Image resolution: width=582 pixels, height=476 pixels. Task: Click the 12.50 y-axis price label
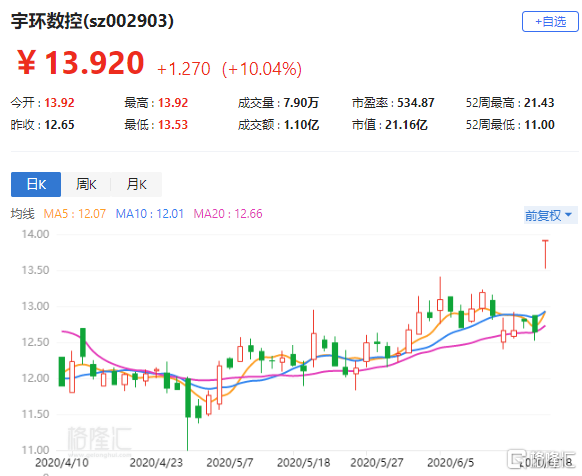click(35, 342)
